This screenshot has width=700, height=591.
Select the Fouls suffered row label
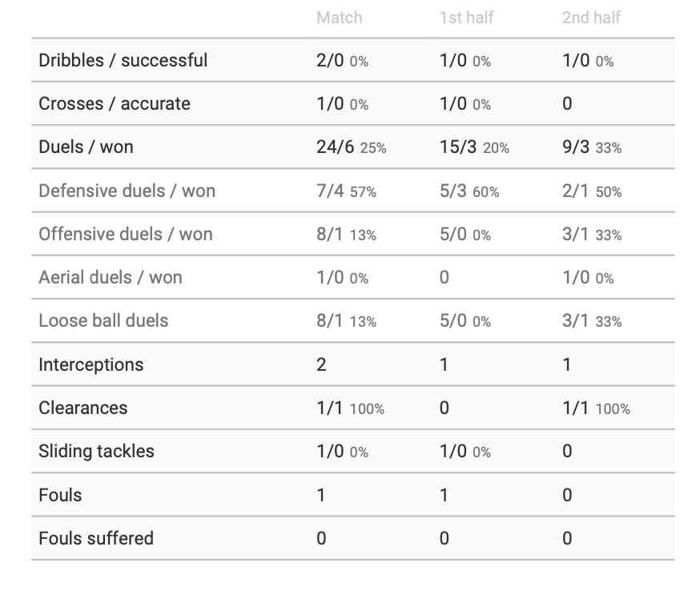point(96,538)
